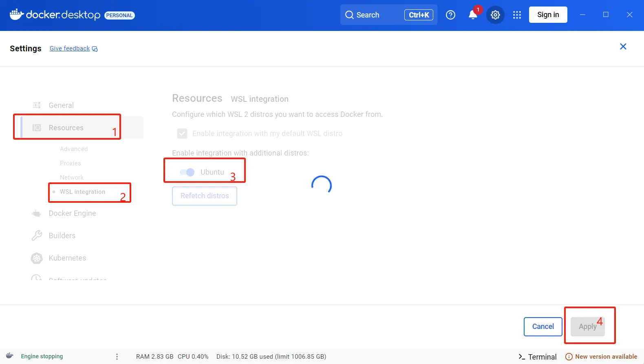
Task: Click the search magnifier icon
Action: coord(349,15)
